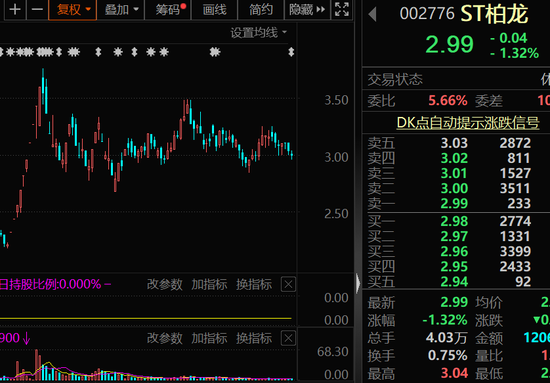Open DK点自动提示涨跌信号 link
550x383 pixels.
[468, 123]
